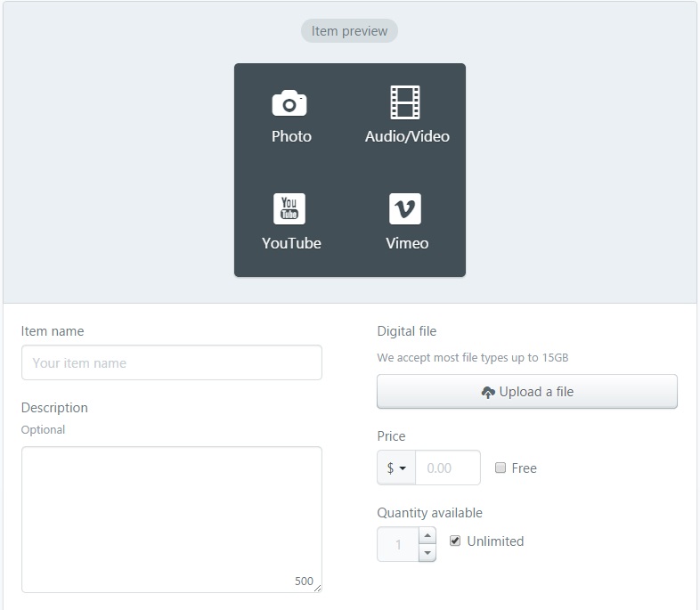Image resolution: width=700 pixels, height=610 pixels.
Task: Click the quantity number field
Action: pos(398,544)
